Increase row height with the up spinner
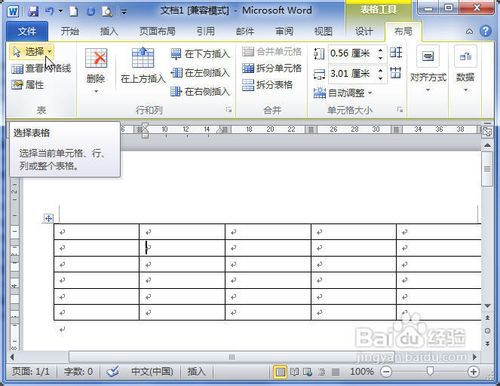Viewport: 500px width, 386px height. click(381, 50)
